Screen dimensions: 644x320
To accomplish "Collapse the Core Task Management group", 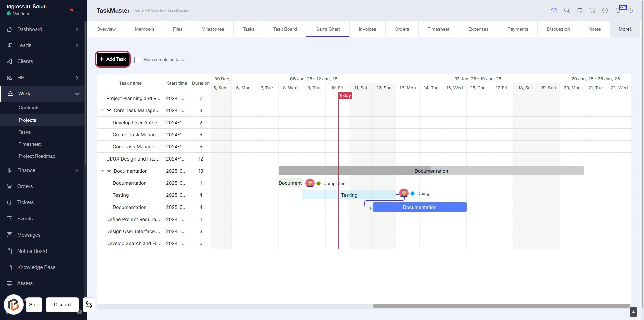I will point(109,110).
